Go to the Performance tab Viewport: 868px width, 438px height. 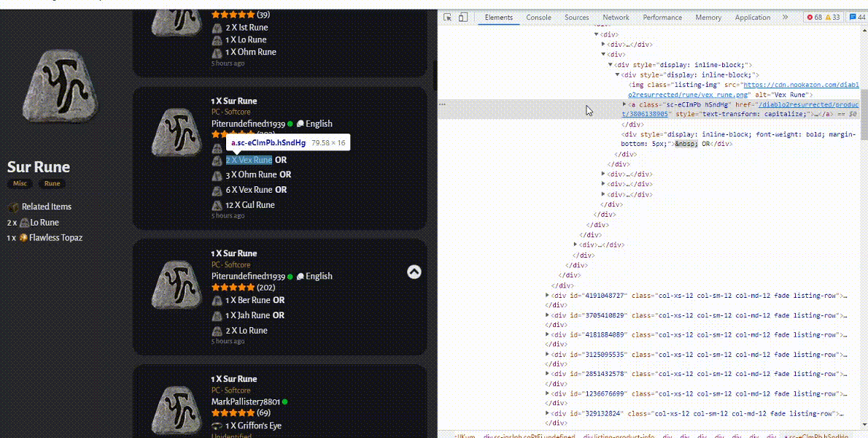(x=662, y=18)
